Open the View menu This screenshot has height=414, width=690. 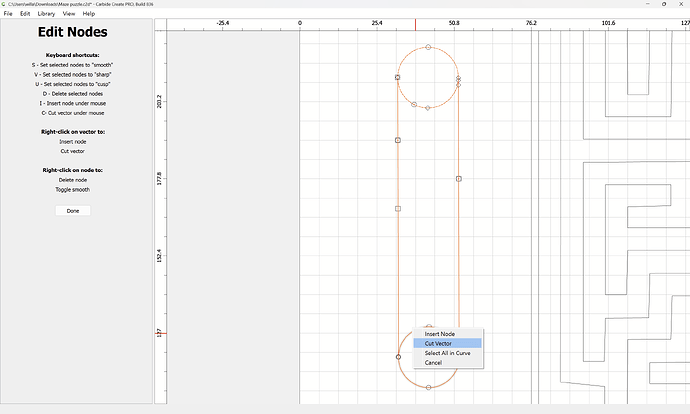(x=69, y=14)
